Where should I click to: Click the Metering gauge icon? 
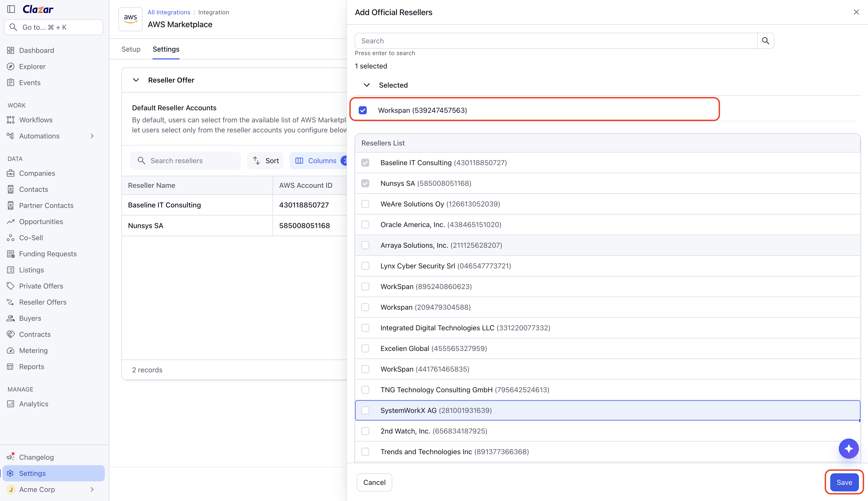click(x=11, y=351)
